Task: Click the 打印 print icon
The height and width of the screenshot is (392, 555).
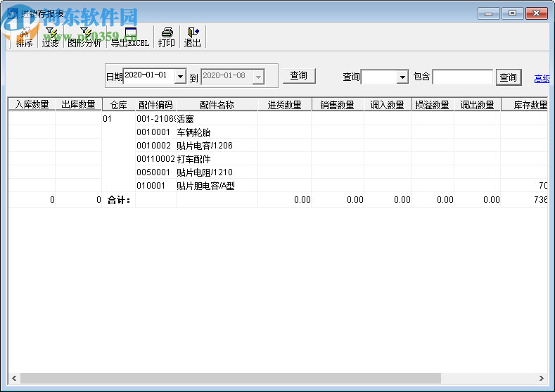Action: click(166, 37)
